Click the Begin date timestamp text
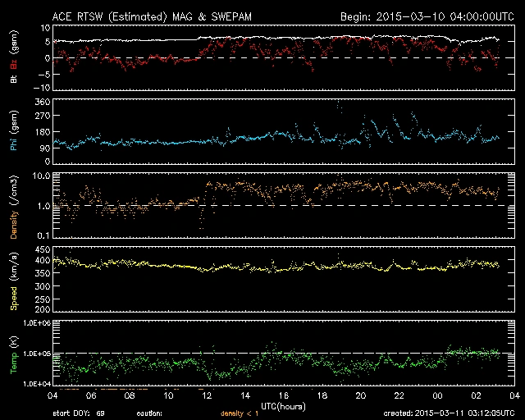This screenshot has width=525, height=420. pos(421,16)
